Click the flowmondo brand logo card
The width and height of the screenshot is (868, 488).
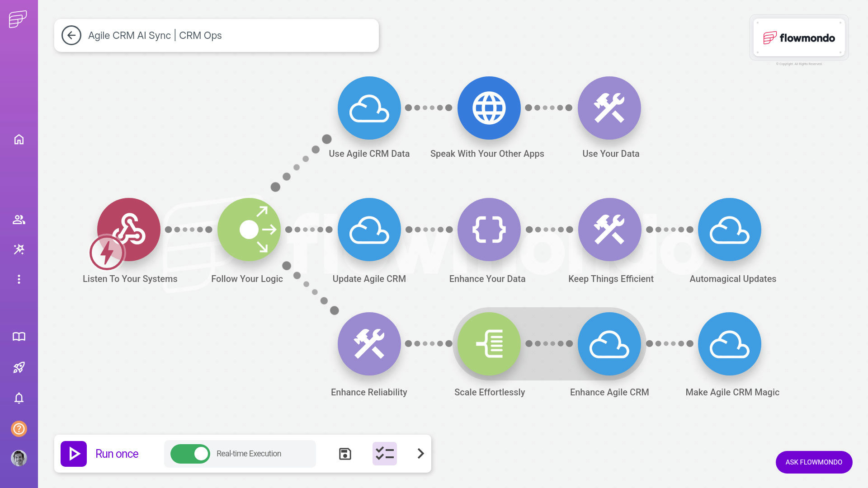[x=799, y=38]
